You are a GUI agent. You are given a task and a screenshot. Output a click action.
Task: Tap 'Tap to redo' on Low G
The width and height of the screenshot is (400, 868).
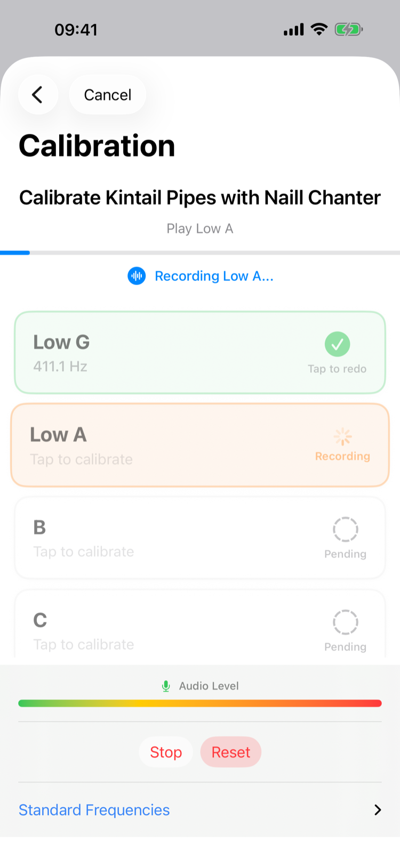point(337,369)
